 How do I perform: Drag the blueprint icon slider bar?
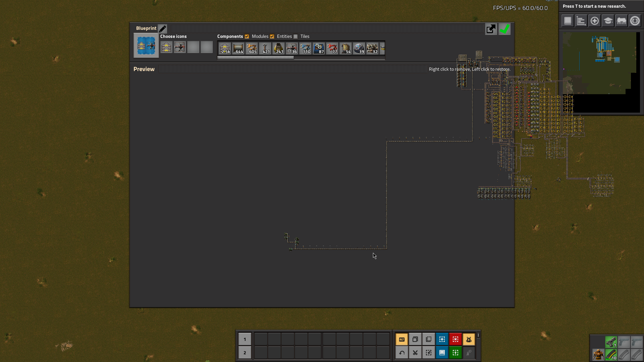point(256,57)
